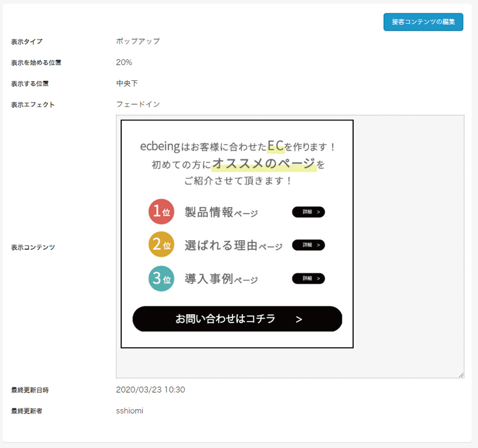Screen dimensions: 478x448
Task: Click the 20% start position value
Action: click(x=124, y=62)
